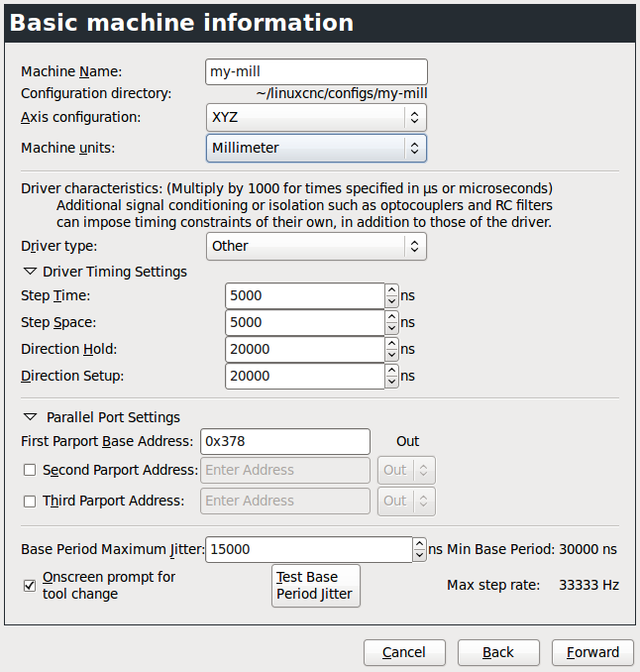Viewport: 640px width, 672px height.
Task: Click into the Step Time value field
Action: click(x=303, y=295)
